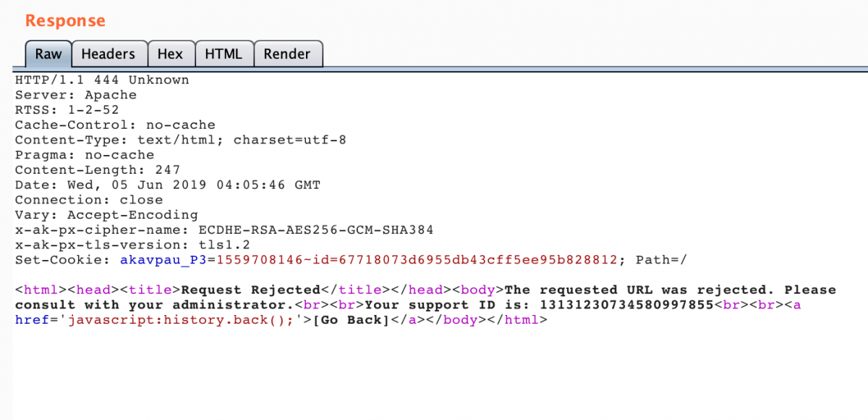Image resolution: width=868 pixels, height=420 pixels.
Task: Open the Render tab
Action: tap(288, 53)
